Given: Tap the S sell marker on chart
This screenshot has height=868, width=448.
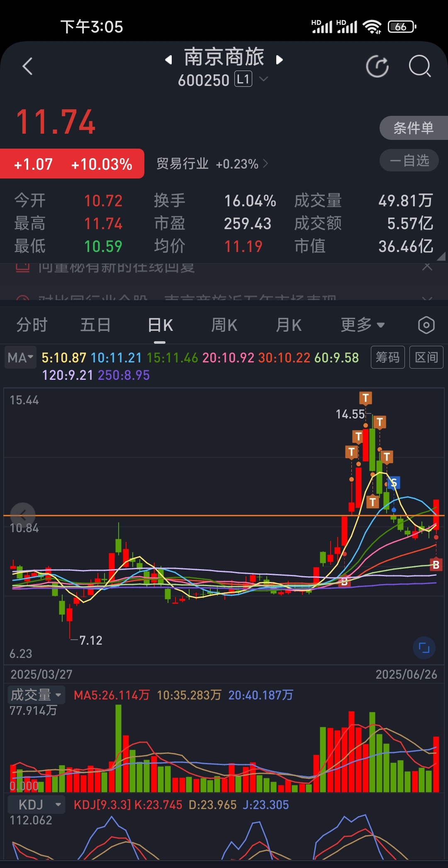Looking at the screenshot, I should (x=394, y=482).
